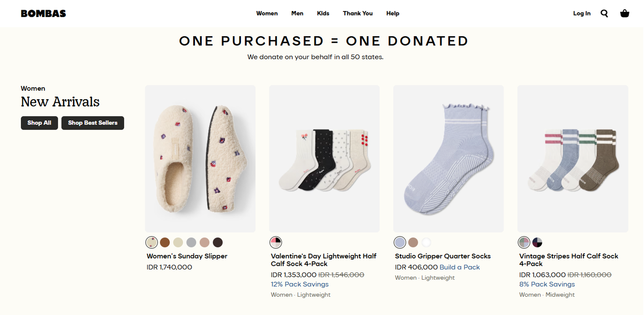Open the Women navigation menu
Image resolution: width=644 pixels, height=315 pixels.
pos(267,13)
